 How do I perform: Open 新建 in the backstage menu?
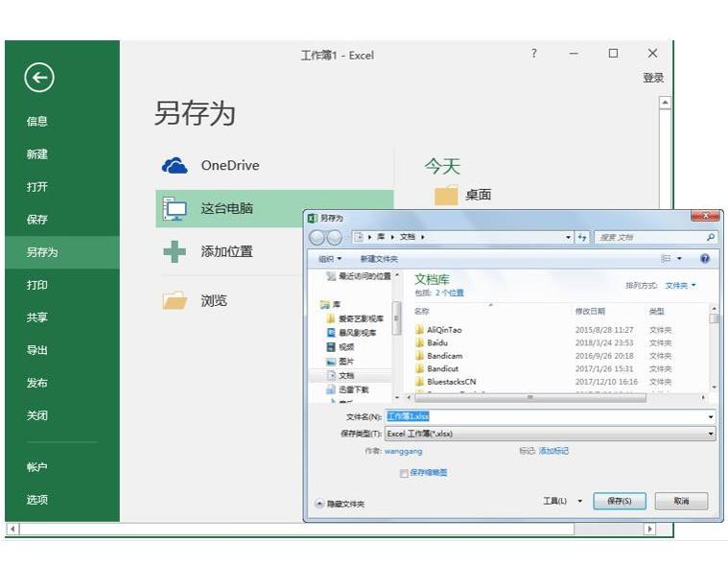pos(37,154)
